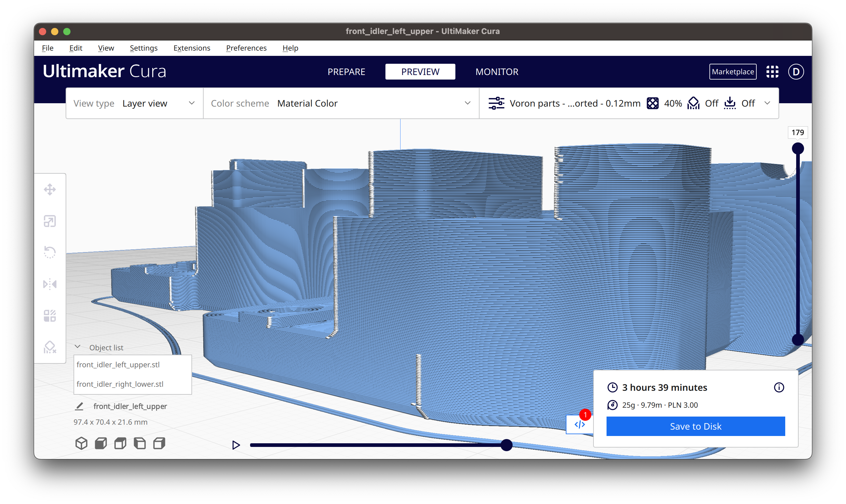Select the Rotate tool
This screenshot has height=504, width=846.
50,252
